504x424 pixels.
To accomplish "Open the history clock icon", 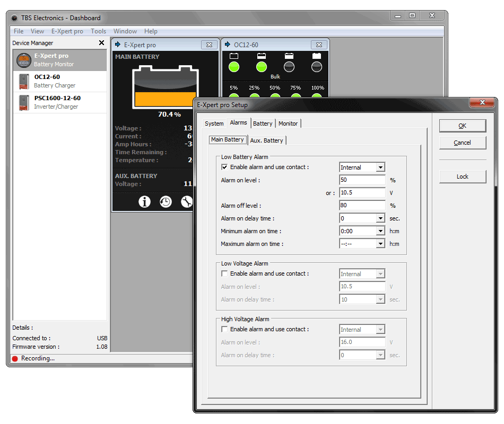I will 166,202.
